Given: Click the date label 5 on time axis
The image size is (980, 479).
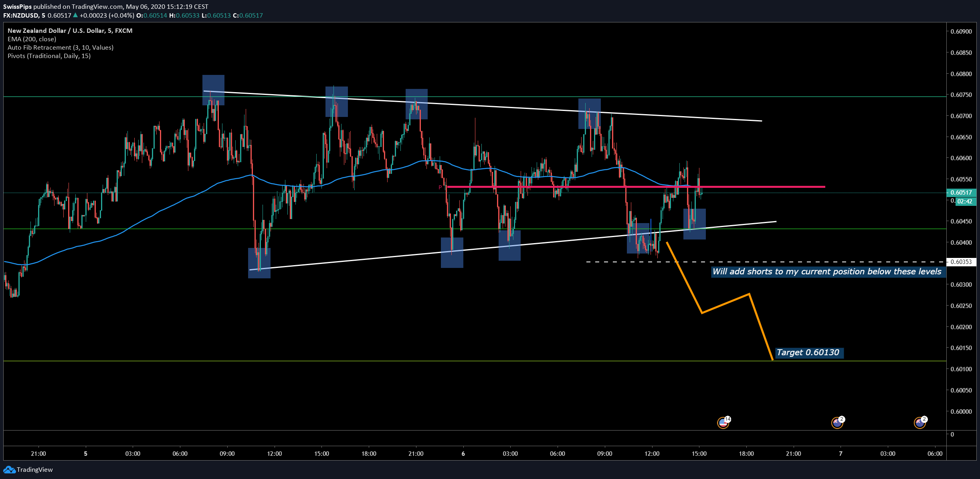Looking at the screenshot, I should tap(85, 454).
